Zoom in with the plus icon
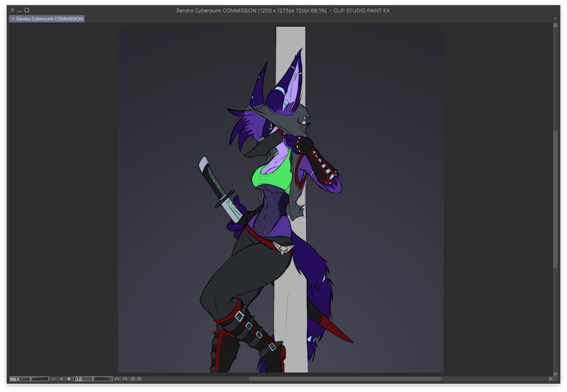The width and height of the screenshot is (567, 392). click(x=61, y=379)
